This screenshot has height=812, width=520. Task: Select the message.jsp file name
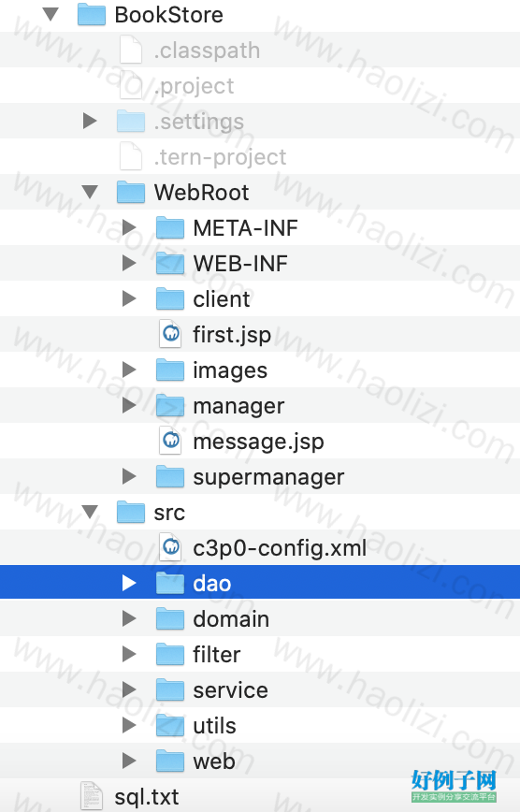tap(258, 442)
